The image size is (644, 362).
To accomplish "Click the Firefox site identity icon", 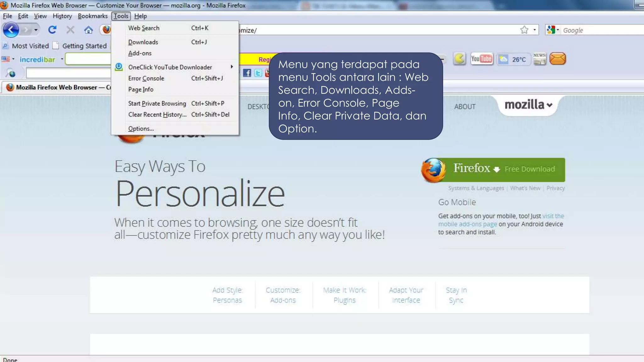I will pyautogui.click(x=107, y=30).
